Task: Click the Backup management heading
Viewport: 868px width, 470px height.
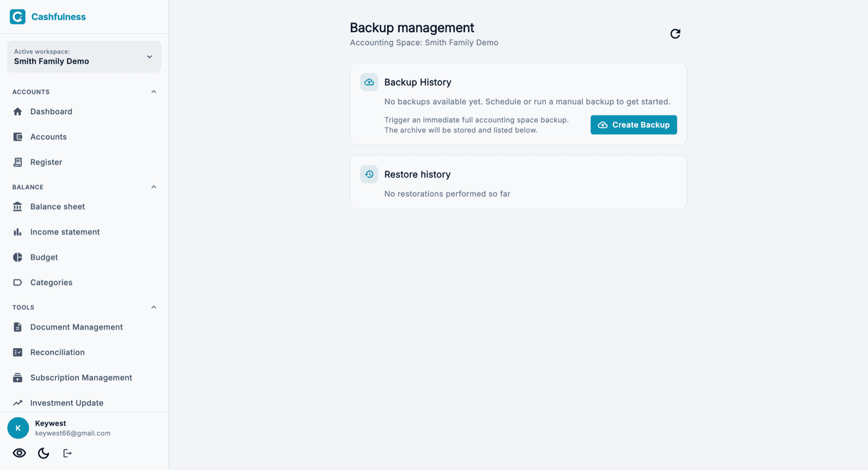Action: tap(412, 28)
